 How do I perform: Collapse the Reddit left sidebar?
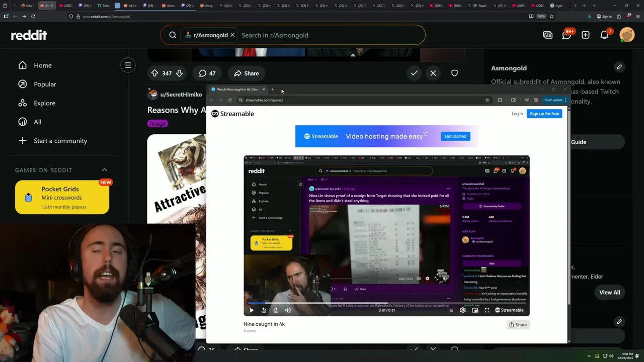128,65
